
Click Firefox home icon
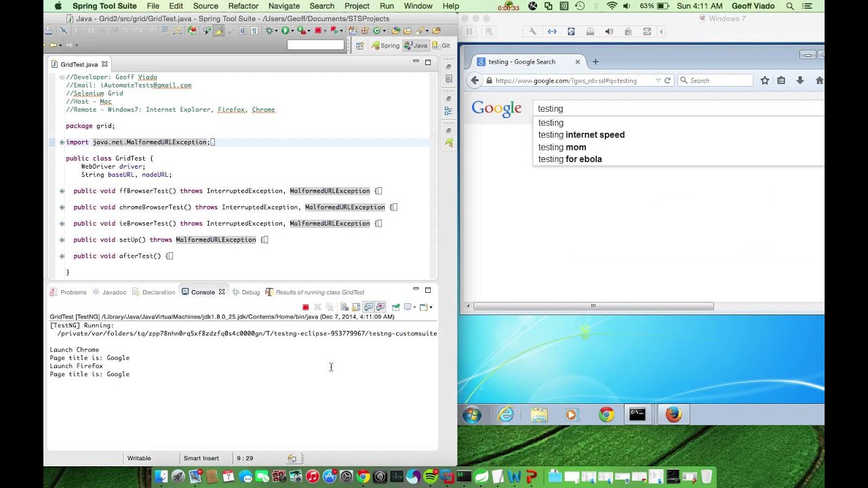point(819,80)
